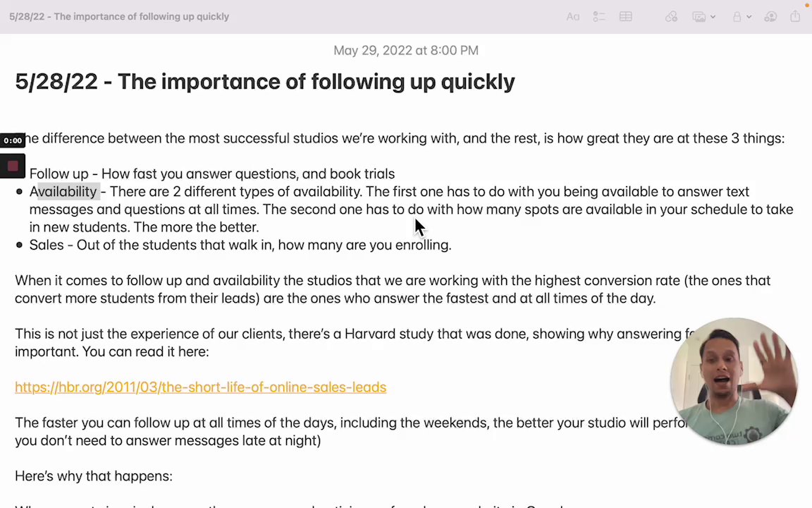The height and width of the screenshot is (508, 812).
Task: Click the window title text at top
Action: pyautogui.click(x=119, y=16)
